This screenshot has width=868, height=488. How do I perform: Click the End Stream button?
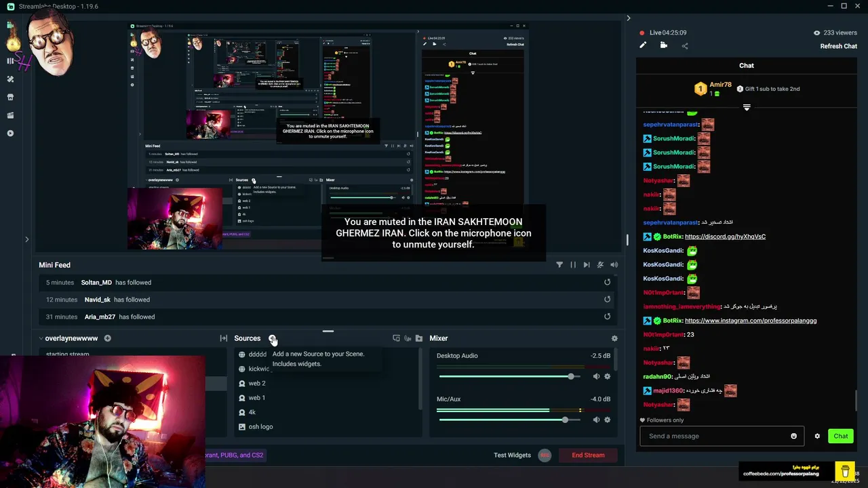tap(588, 455)
